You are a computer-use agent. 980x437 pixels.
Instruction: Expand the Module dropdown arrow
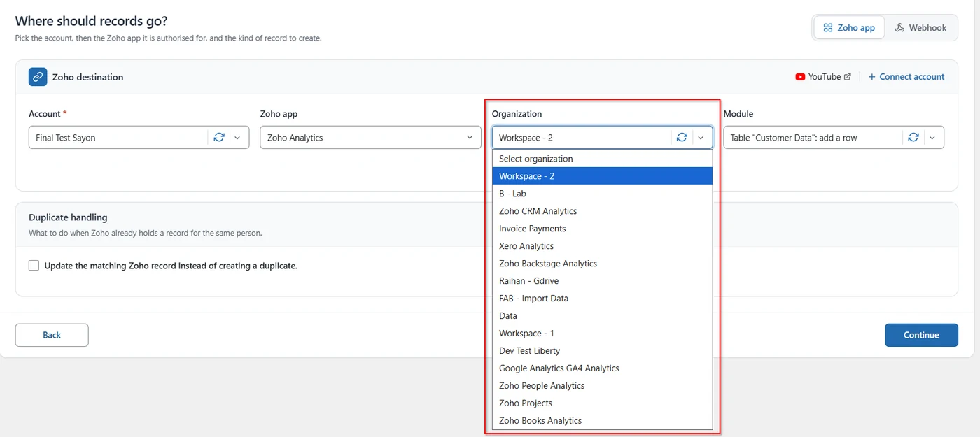click(x=932, y=138)
